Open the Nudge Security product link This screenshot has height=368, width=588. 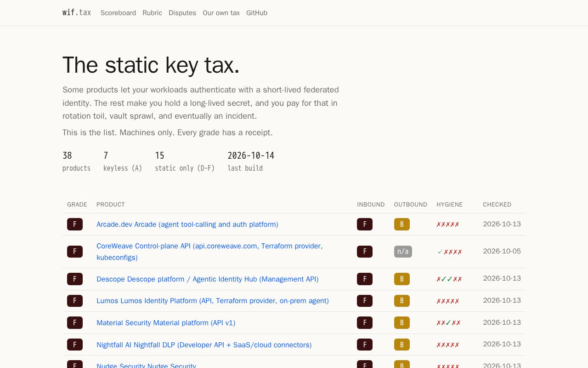[x=146, y=366]
